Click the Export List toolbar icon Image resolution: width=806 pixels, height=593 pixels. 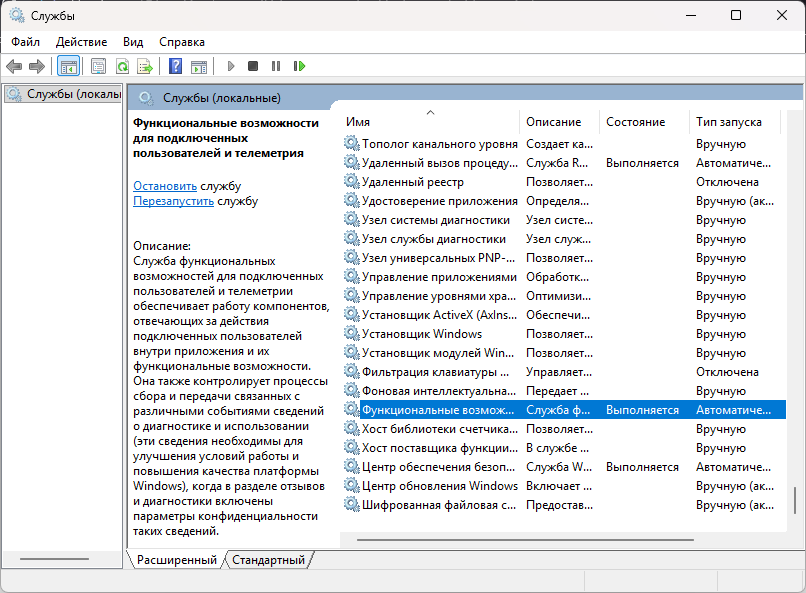pos(145,66)
